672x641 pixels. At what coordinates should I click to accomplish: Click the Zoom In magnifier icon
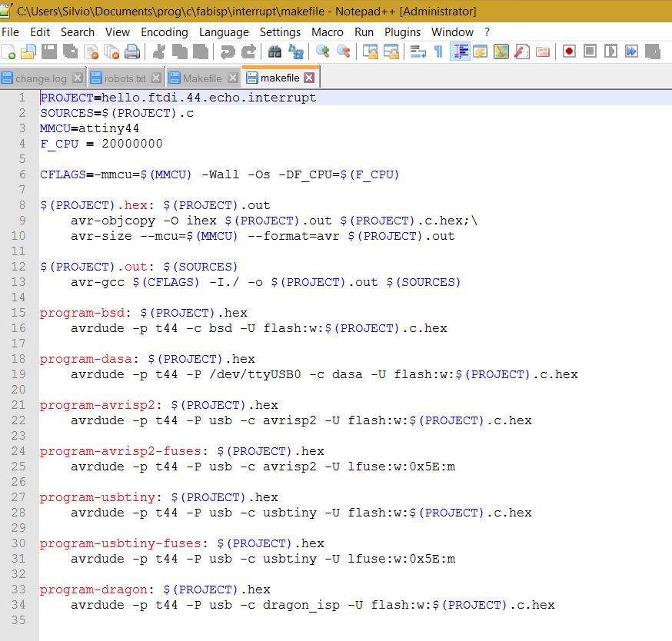(x=322, y=51)
